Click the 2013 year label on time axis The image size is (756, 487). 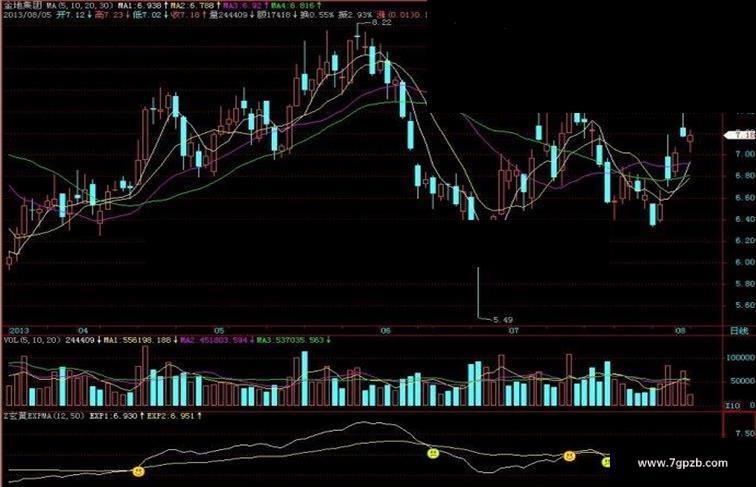coord(19,331)
